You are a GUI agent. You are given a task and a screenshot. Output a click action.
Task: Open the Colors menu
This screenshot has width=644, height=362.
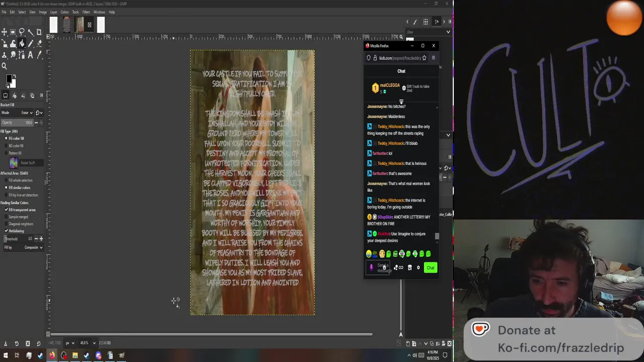point(65,12)
